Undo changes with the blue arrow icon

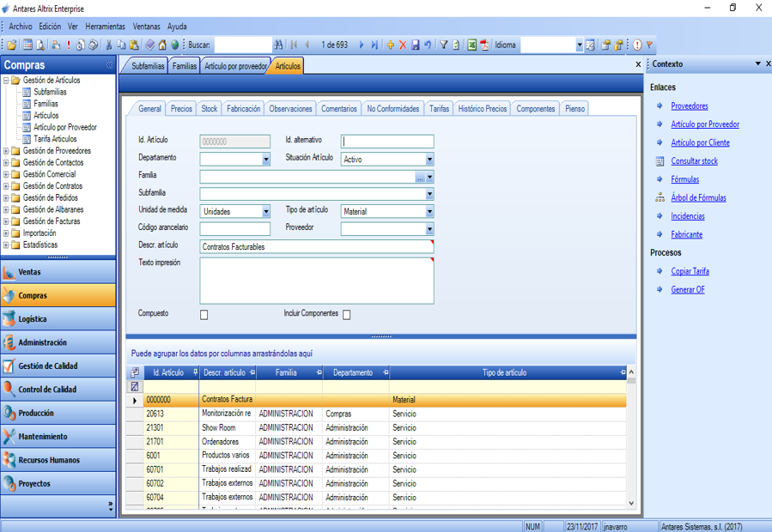(x=428, y=45)
